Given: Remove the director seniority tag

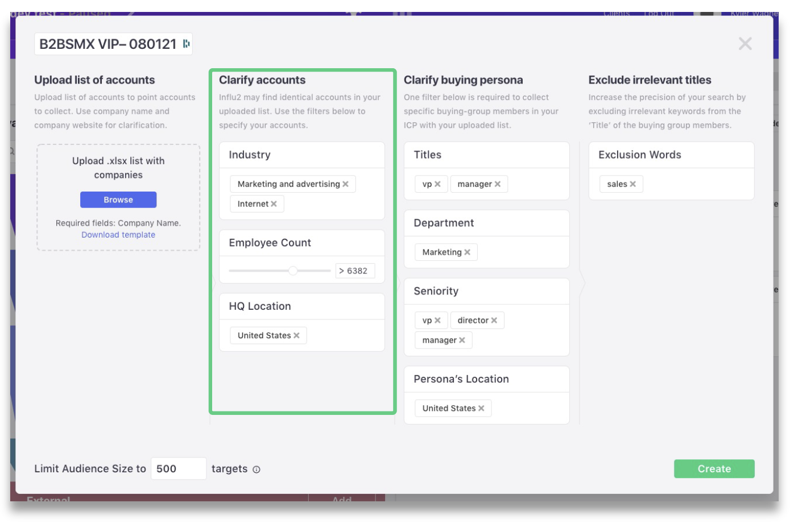Looking at the screenshot, I should pyautogui.click(x=494, y=321).
